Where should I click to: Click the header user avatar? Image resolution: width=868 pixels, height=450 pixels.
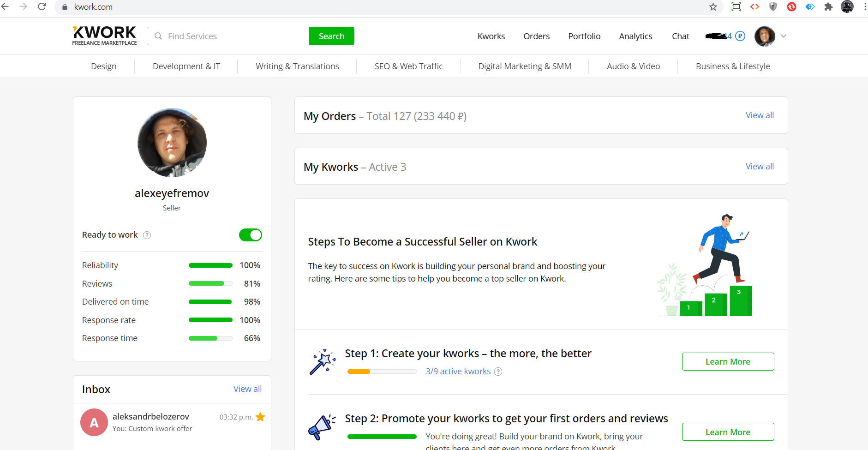tap(765, 36)
